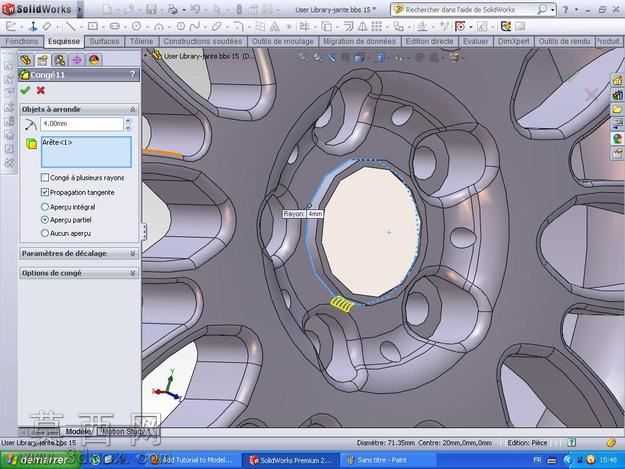
Task: Select Aperçu intégral radio button
Action: 45,207
